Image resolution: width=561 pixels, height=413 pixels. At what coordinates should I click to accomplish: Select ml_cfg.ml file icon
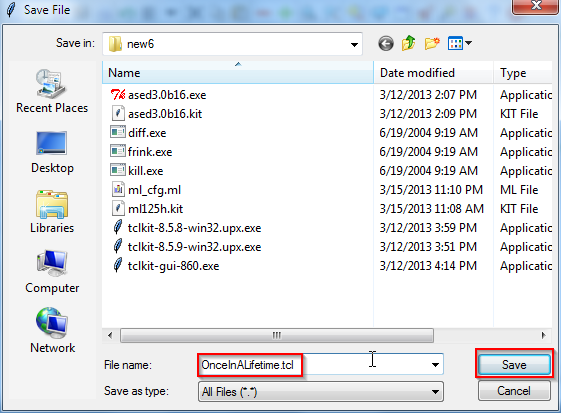click(118, 189)
